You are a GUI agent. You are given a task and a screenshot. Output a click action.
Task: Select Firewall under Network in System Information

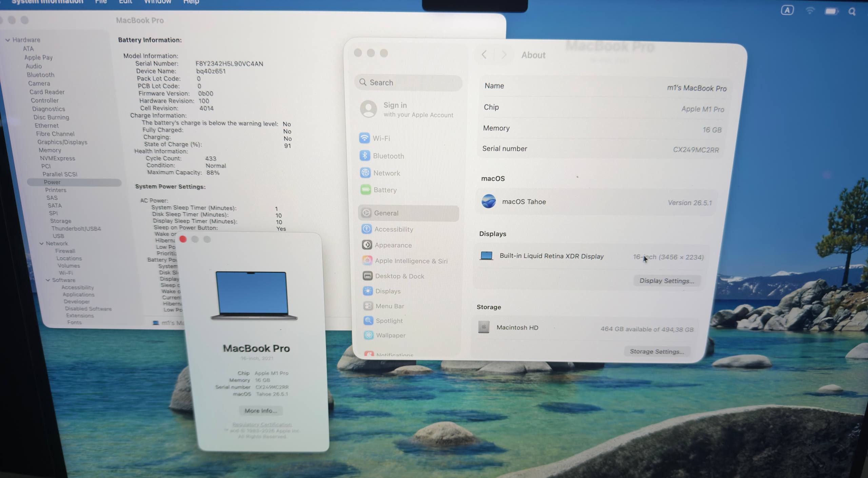click(x=65, y=251)
